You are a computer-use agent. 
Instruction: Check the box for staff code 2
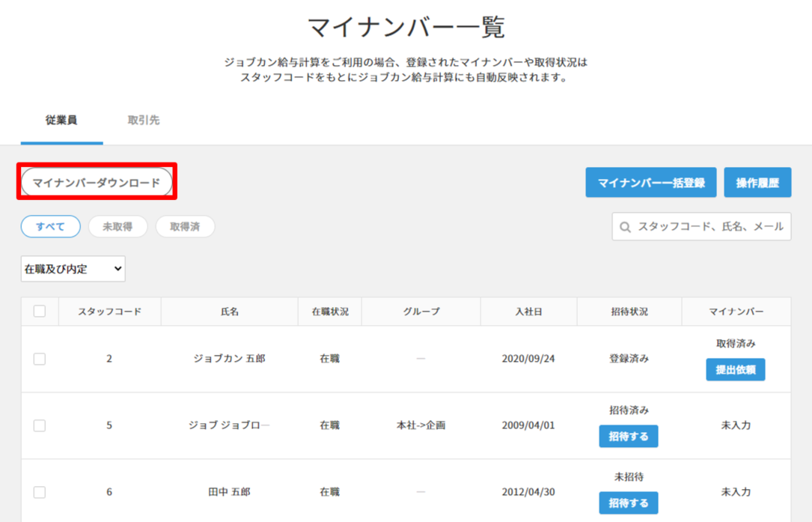tap(40, 359)
